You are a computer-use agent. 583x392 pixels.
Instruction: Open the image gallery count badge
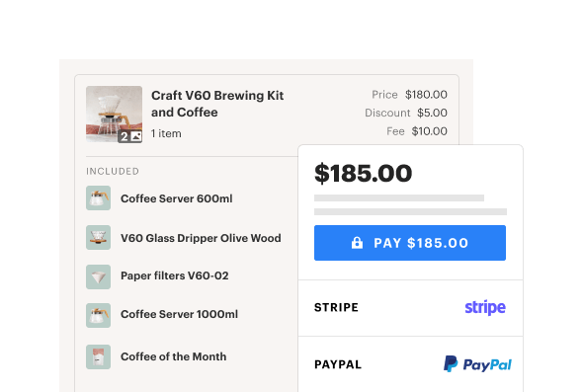click(x=129, y=136)
